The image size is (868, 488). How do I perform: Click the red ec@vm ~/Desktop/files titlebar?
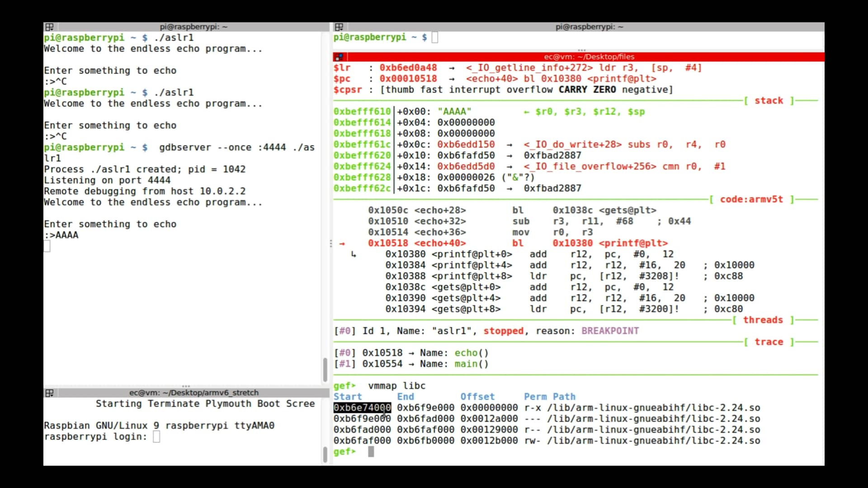pos(589,57)
